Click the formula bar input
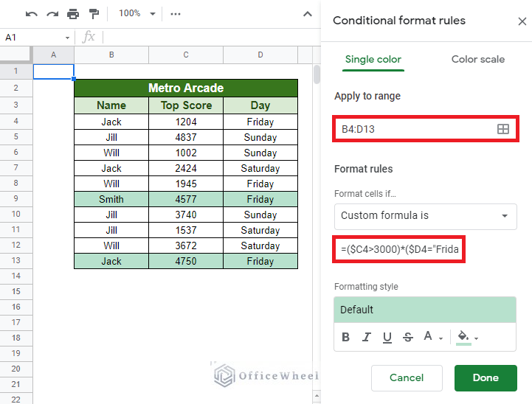Viewport: 532px width, 404px height. 210,37
